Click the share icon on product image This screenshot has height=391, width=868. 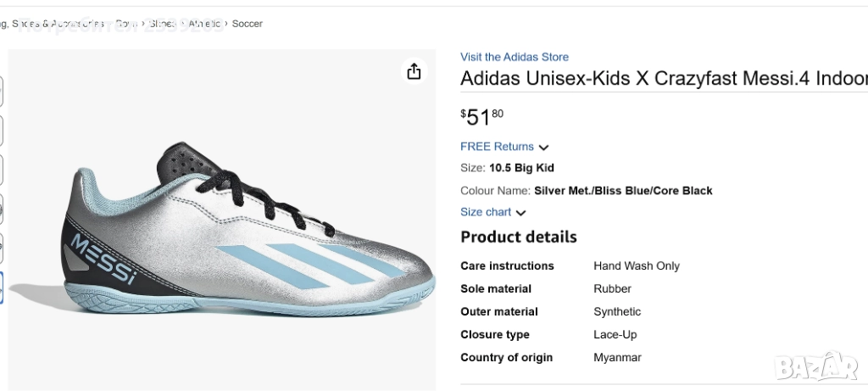(x=414, y=72)
